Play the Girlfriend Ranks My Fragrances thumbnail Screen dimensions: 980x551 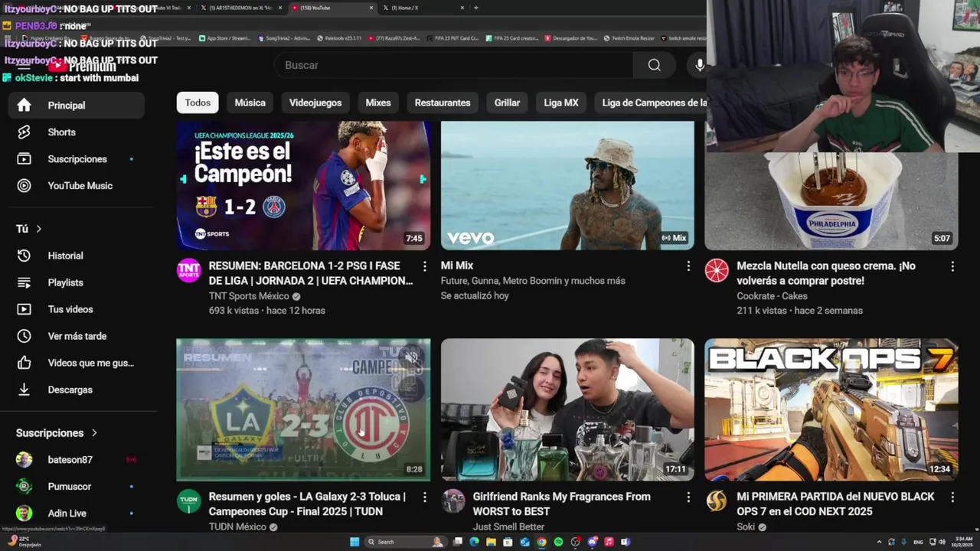[567, 410]
